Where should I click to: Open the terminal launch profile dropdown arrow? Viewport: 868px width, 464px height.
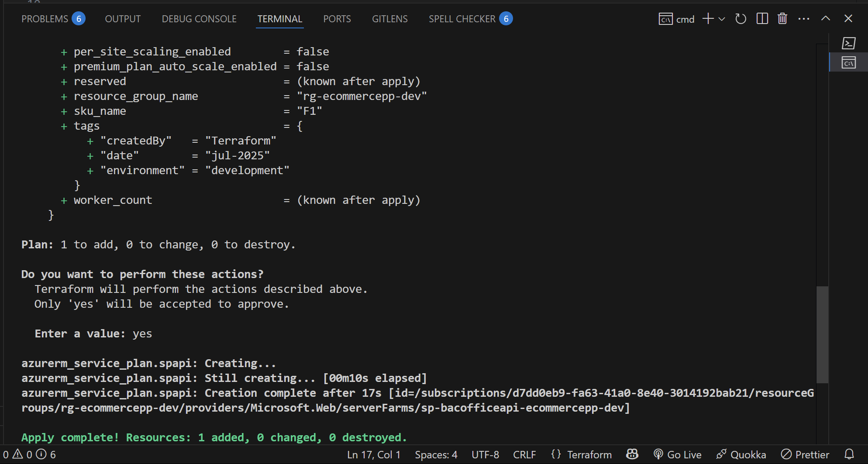(x=722, y=19)
